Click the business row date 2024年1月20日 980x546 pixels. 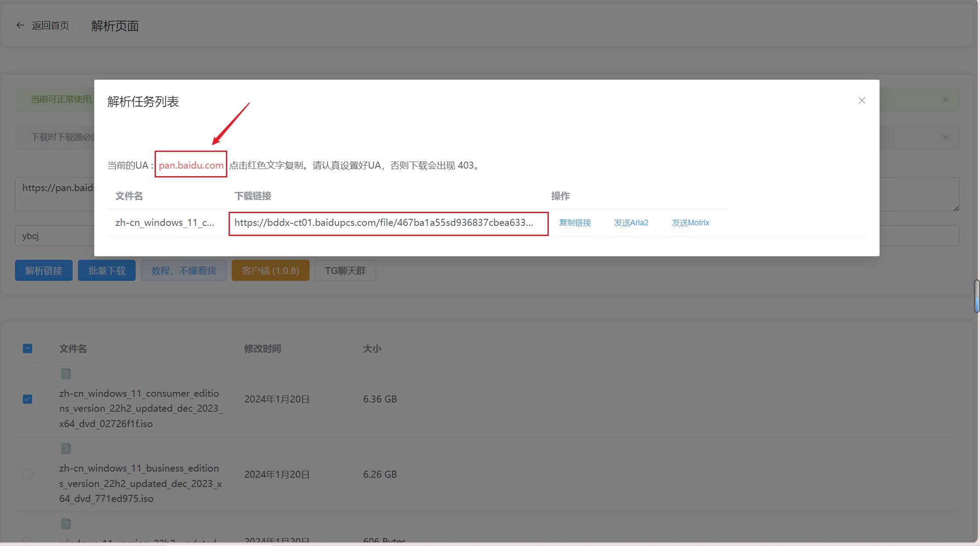pyautogui.click(x=277, y=474)
